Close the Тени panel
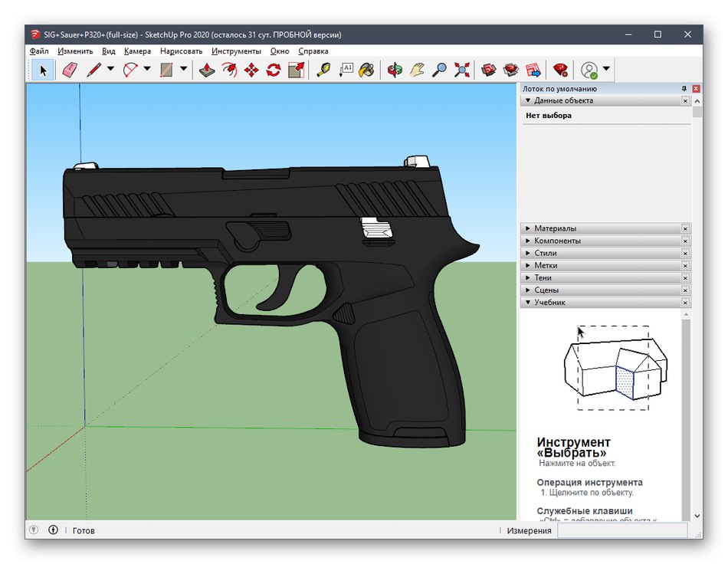Image resolution: width=728 pixels, height=564 pixels. [685, 277]
